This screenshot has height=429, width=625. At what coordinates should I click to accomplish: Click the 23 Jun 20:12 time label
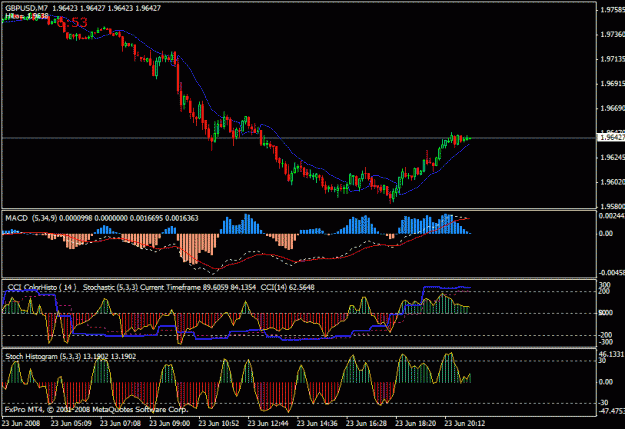point(465,423)
